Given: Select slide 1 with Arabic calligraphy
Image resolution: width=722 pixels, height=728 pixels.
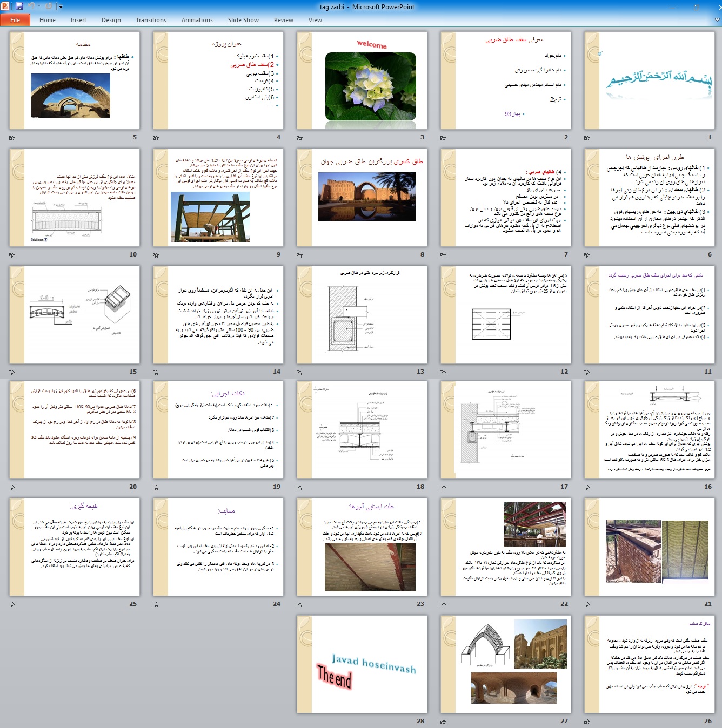Looking at the screenshot, I should tap(650, 80).
